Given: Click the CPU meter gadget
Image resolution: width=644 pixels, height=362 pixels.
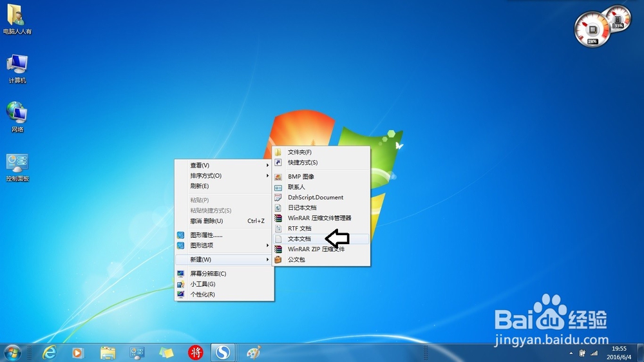Looking at the screenshot, I should [x=592, y=30].
